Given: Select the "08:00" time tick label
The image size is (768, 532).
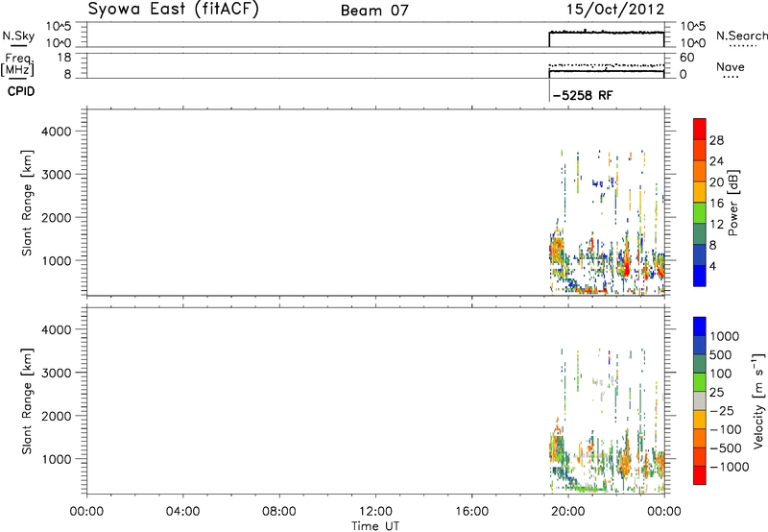Looking at the screenshot, I should (x=279, y=512).
